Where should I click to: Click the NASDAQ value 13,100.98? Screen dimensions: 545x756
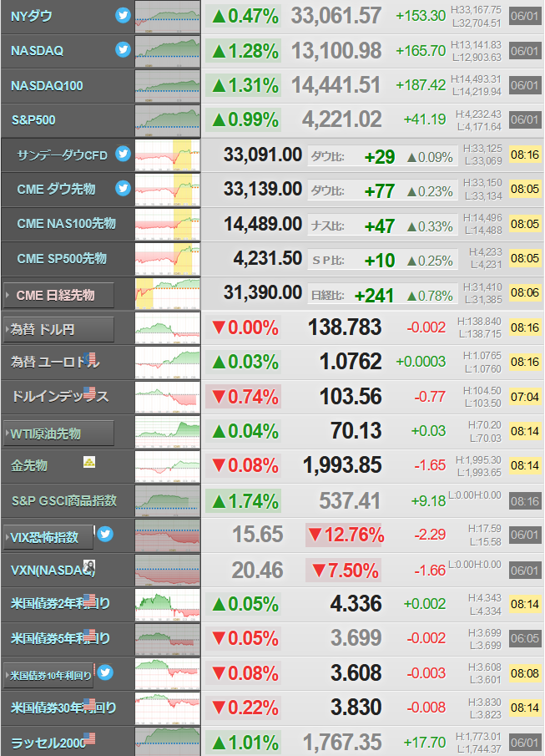click(336, 51)
